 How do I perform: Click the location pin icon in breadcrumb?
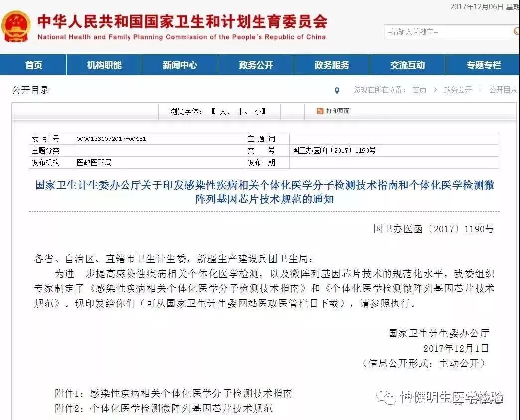click(337, 91)
